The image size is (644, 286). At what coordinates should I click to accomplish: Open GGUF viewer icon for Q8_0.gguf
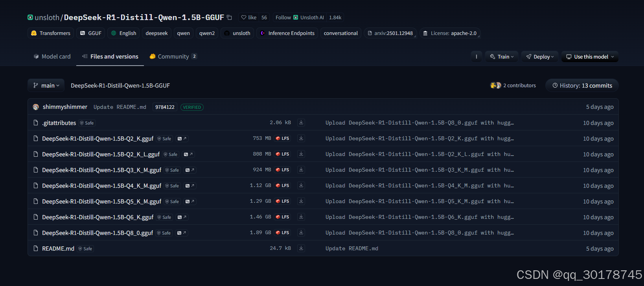182,233
